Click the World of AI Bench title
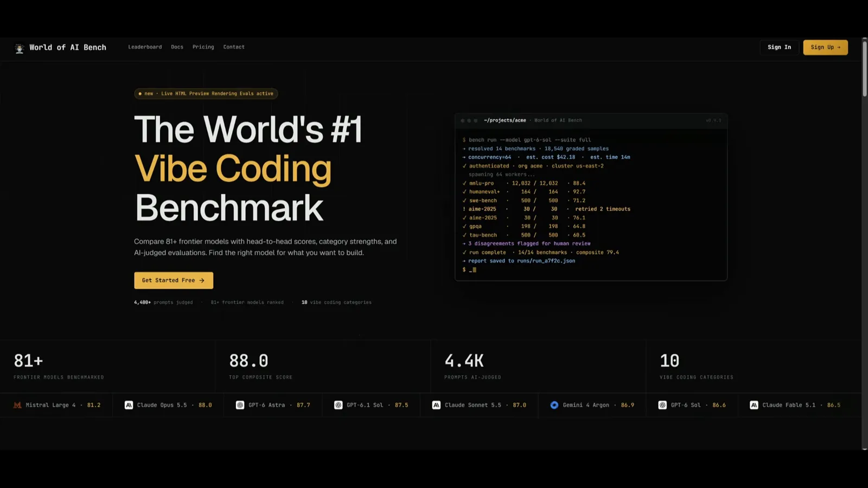This screenshot has height=488, width=868. pyautogui.click(x=68, y=48)
